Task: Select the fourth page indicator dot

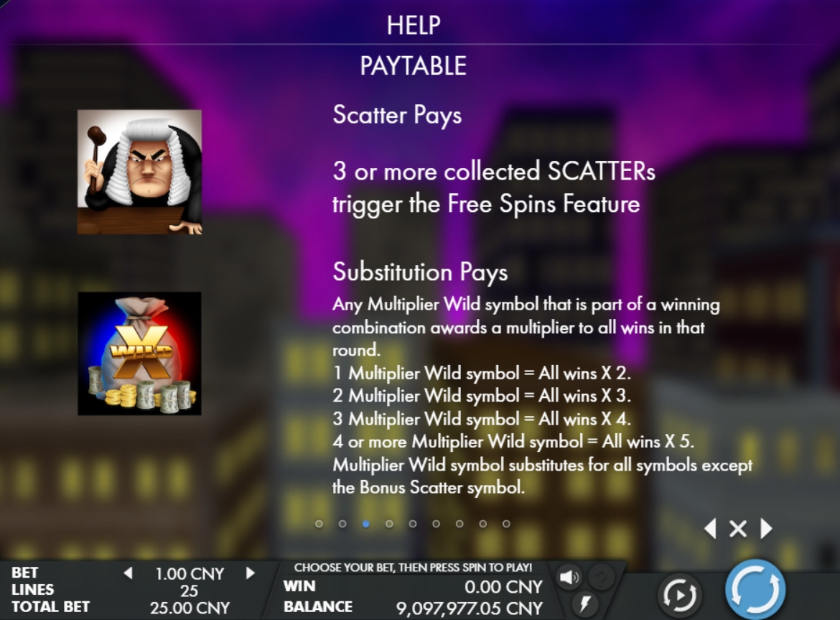Action: click(x=389, y=524)
